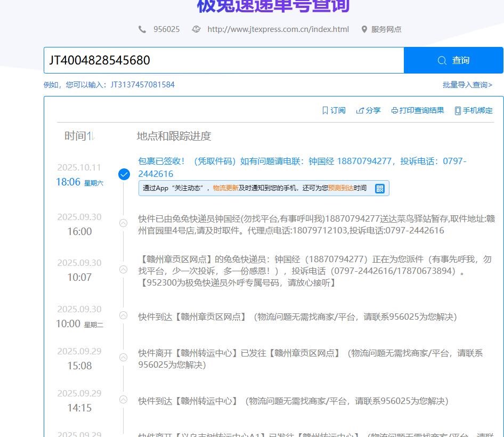Click the website globe icon beside the URL
This screenshot has height=437, width=504.
197,29
